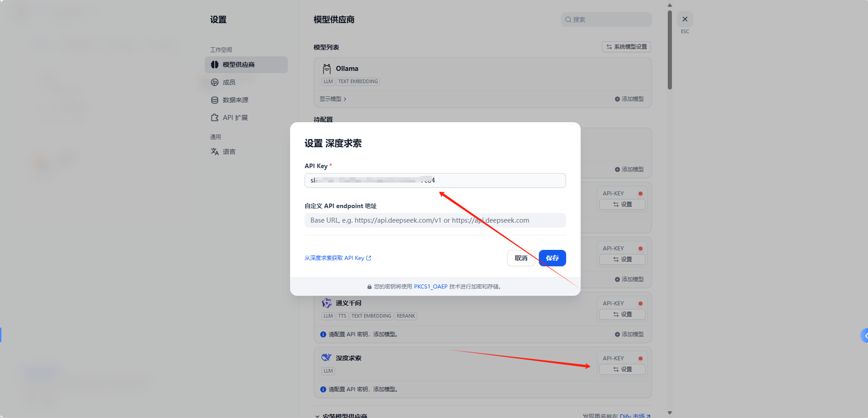Cancel the 深度求索 setup dialog
Screen dimensions: 868x418
pyautogui.click(x=521, y=258)
